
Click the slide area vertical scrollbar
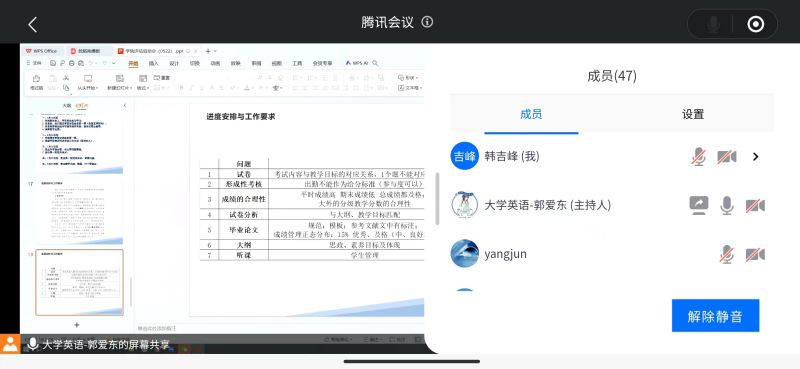[x=437, y=199]
